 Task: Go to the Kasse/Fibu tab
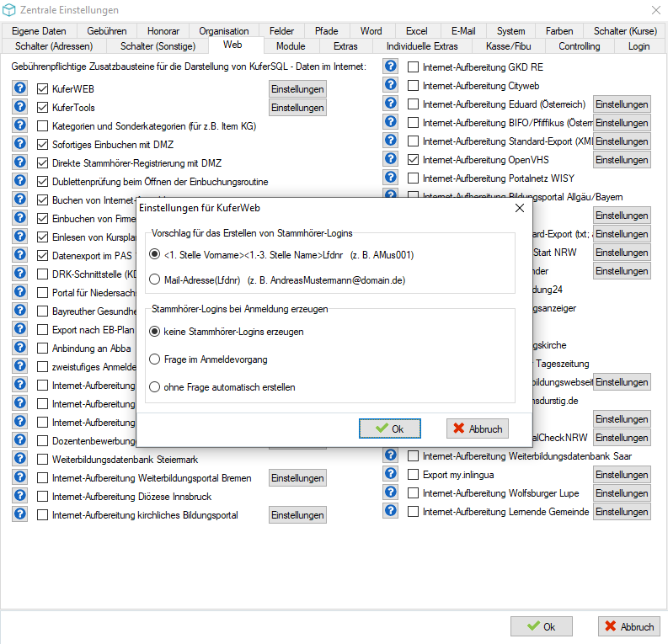point(508,46)
